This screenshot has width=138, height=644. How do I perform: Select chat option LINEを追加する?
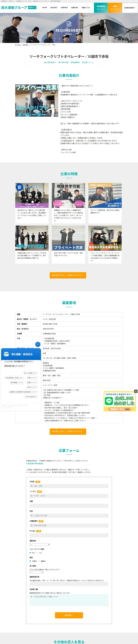point(31,397)
